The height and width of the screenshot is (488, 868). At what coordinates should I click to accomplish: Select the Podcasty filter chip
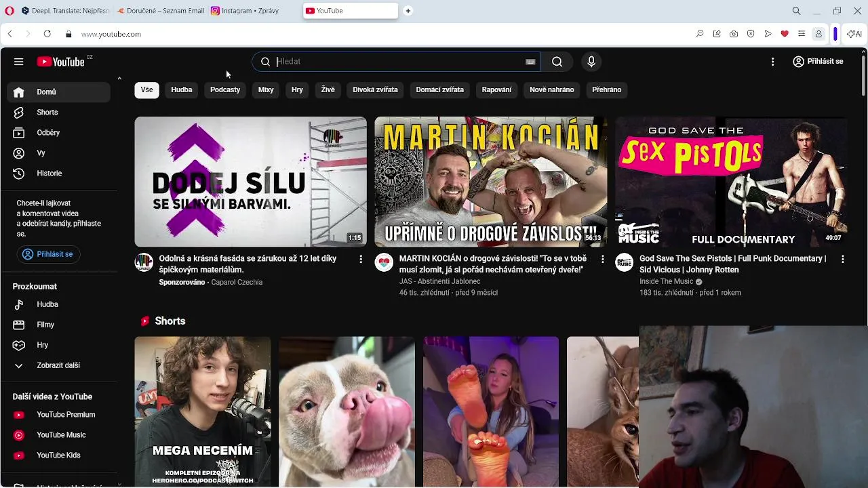point(225,89)
